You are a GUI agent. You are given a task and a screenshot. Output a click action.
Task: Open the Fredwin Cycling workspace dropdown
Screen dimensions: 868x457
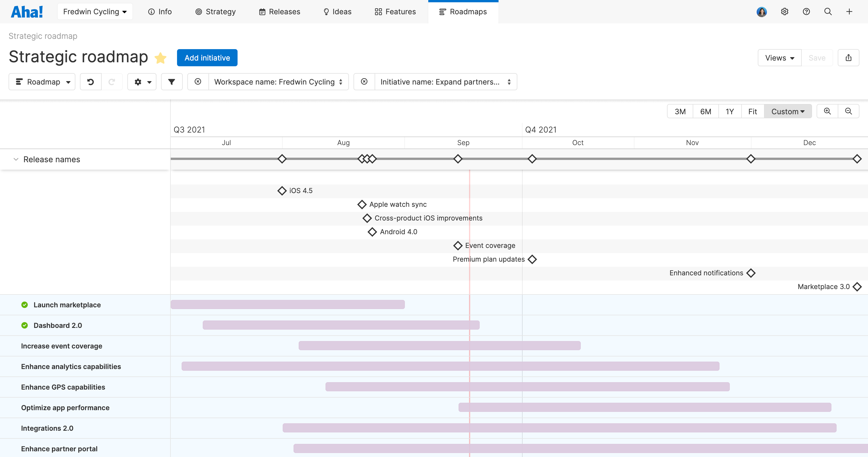pos(95,11)
